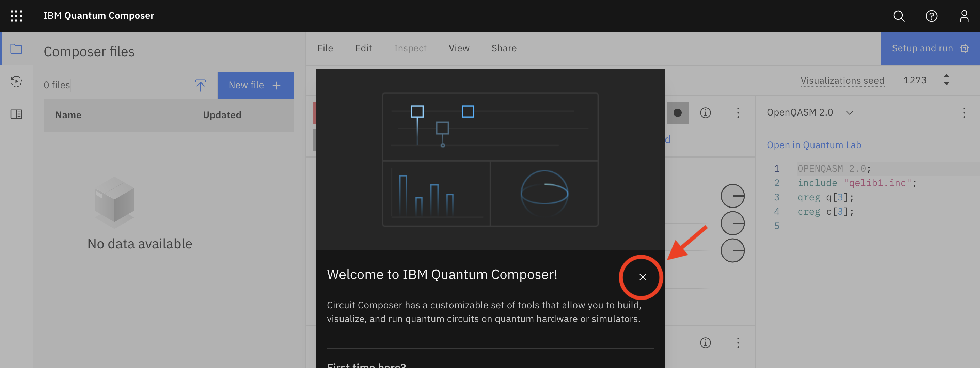
Task: Open circuit toolbar three-dot overflow menu
Action: 738,113
